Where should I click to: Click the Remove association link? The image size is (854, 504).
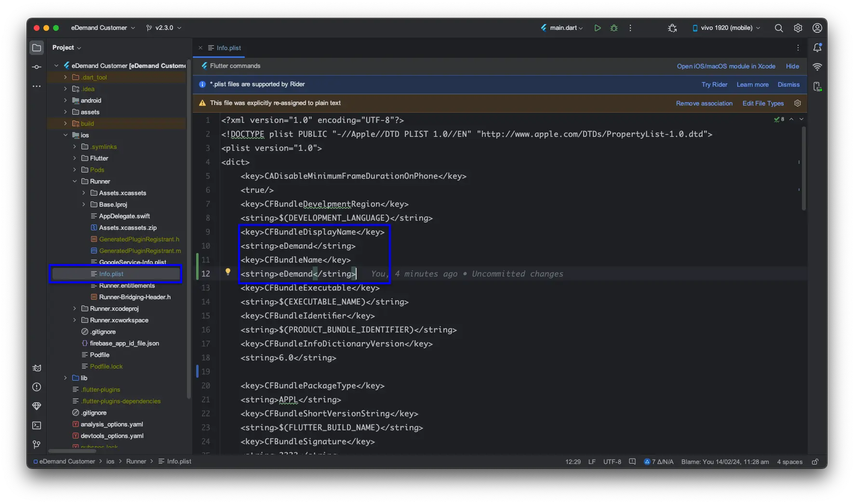(x=704, y=103)
